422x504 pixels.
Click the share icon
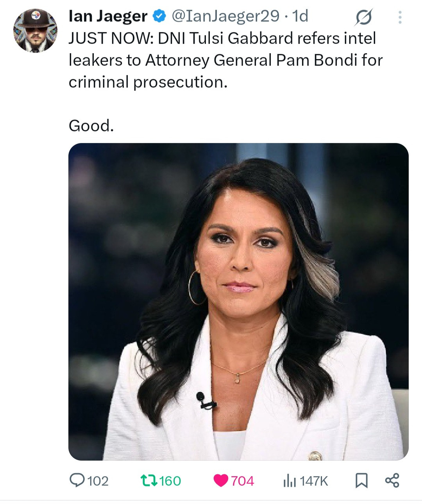click(392, 480)
